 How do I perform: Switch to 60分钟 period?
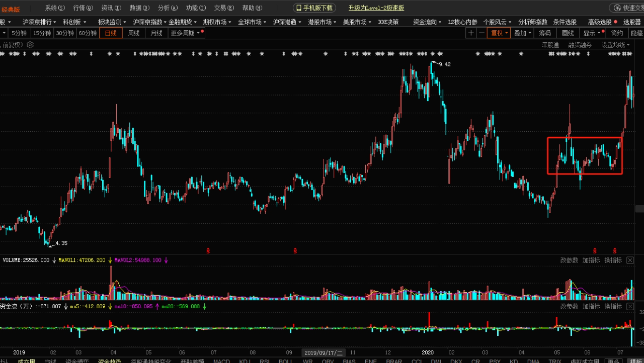point(88,33)
